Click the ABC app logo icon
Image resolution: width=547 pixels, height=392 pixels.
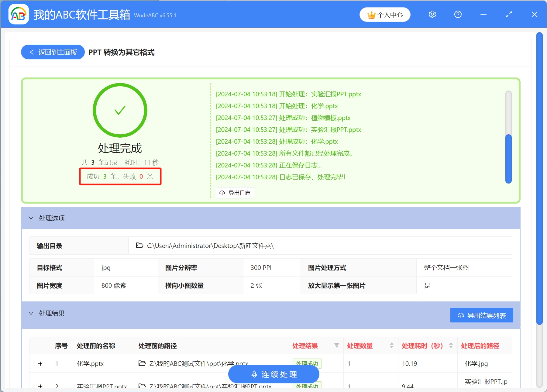[18, 14]
